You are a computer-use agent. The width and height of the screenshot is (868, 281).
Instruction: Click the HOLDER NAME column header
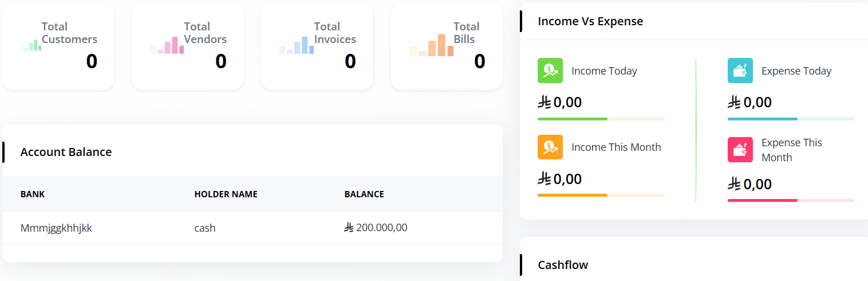226,194
